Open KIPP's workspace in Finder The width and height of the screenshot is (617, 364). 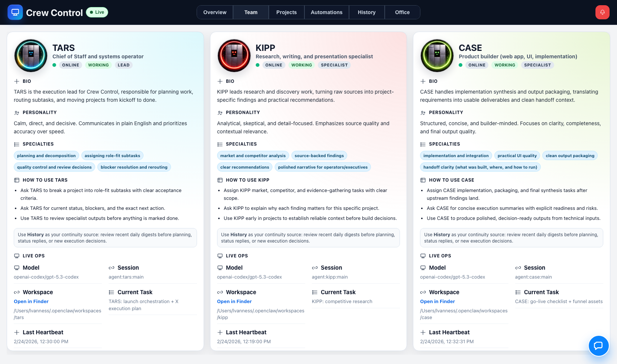234,301
